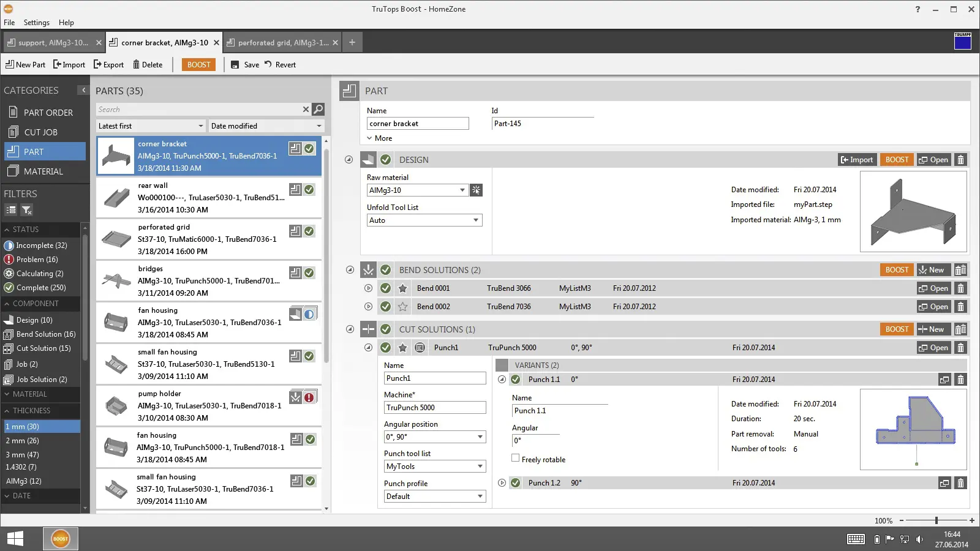This screenshot has width=980, height=551.
Task: Adjust the zoom slider handle
Action: point(936,520)
